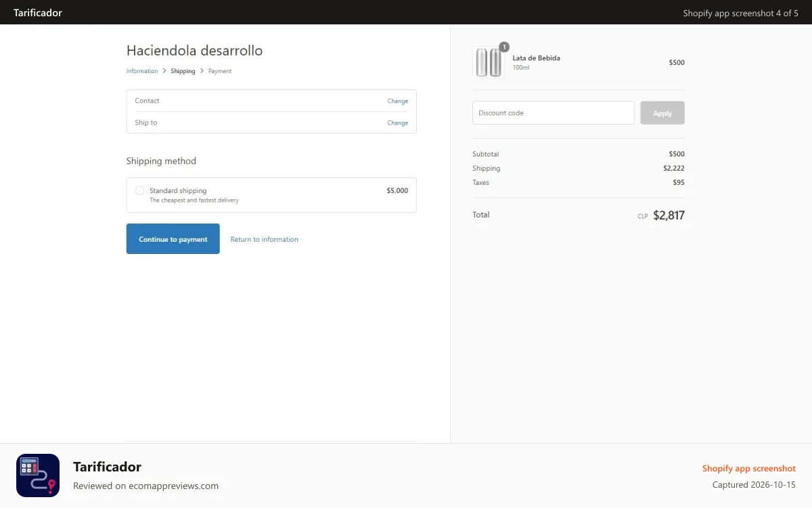Click the Standard shipping $5,000 price
Screen dimensions: 812x508
tap(397, 191)
